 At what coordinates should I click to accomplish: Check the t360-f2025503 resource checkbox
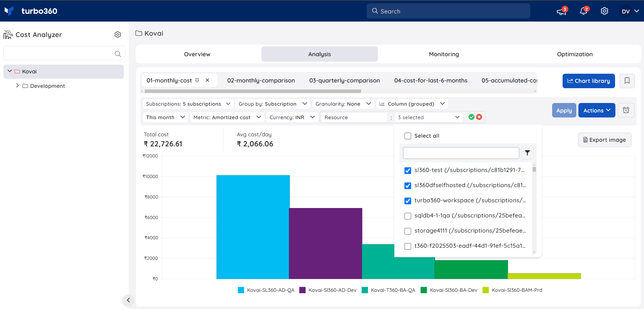tap(408, 246)
